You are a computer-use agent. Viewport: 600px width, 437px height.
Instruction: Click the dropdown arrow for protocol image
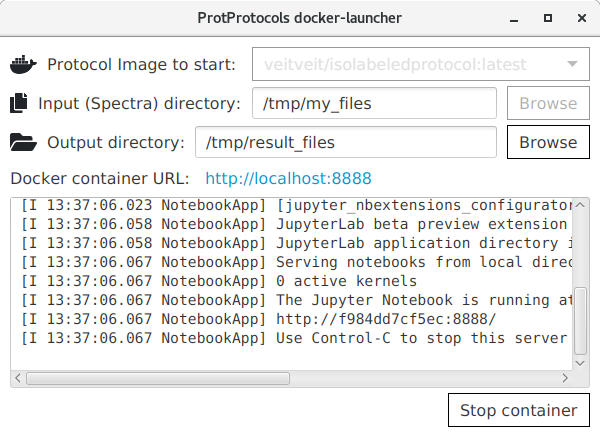point(572,64)
